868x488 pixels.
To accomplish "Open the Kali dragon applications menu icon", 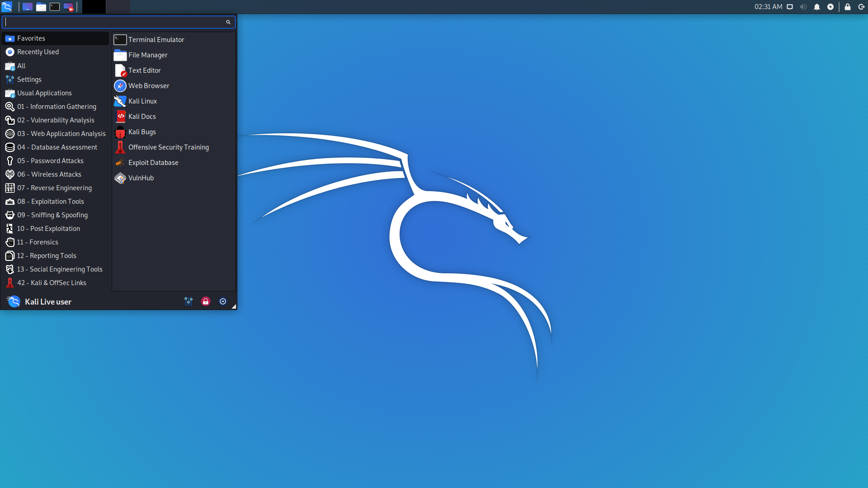I will [x=7, y=7].
